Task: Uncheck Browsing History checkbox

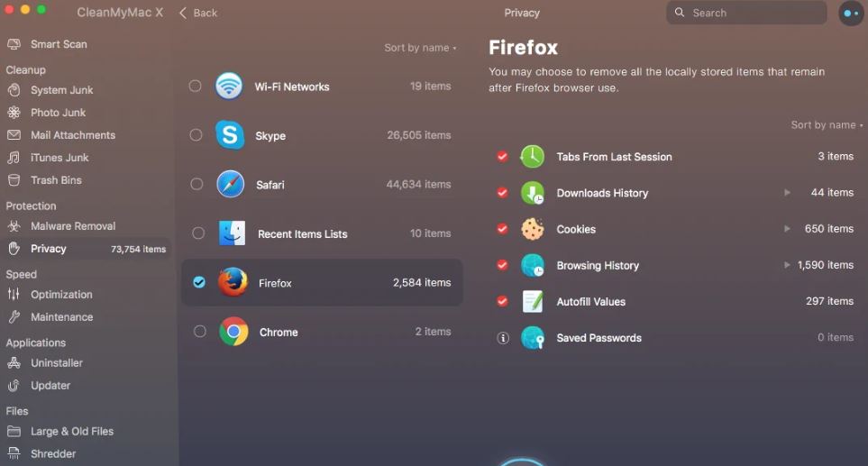Action: (x=502, y=265)
